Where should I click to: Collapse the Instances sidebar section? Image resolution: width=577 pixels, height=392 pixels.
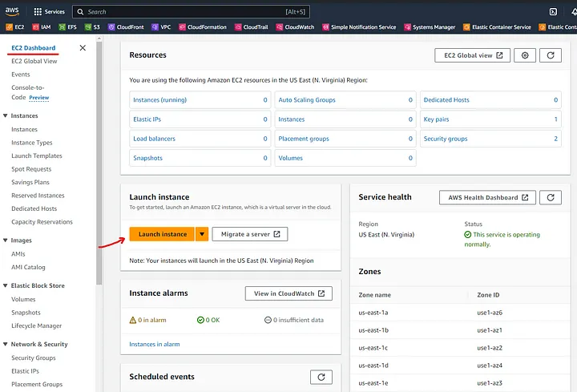pos(5,115)
